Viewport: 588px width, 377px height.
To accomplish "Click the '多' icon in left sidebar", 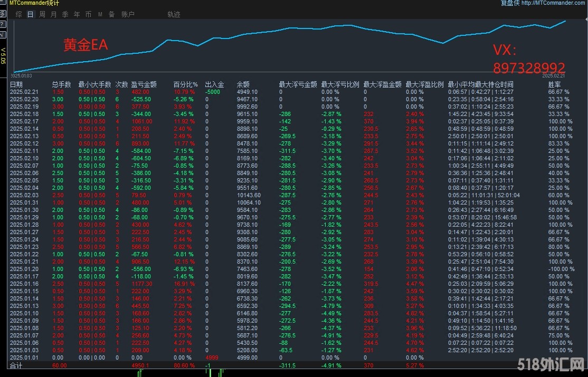I will point(3,14).
